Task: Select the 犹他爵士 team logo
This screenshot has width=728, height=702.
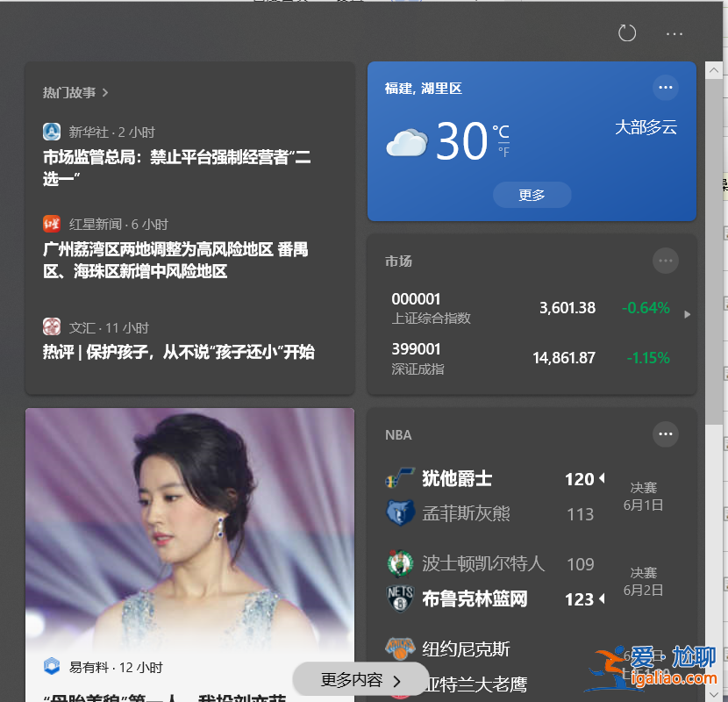Action: (400, 477)
